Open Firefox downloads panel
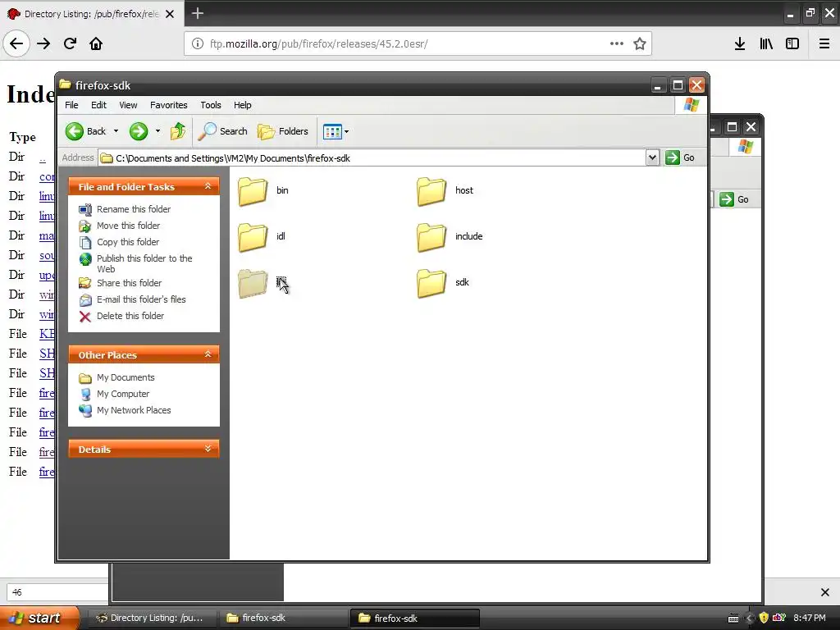 click(x=740, y=43)
